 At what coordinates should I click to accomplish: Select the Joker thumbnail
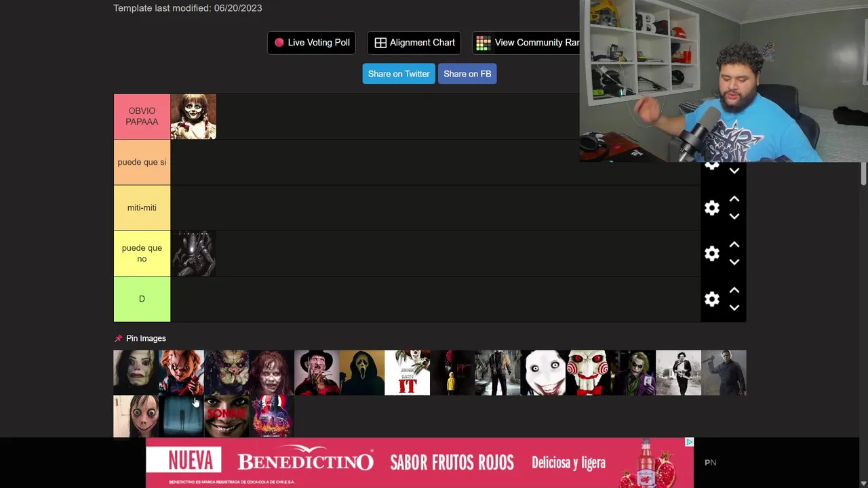pyautogui.click(x=633, y=373)
